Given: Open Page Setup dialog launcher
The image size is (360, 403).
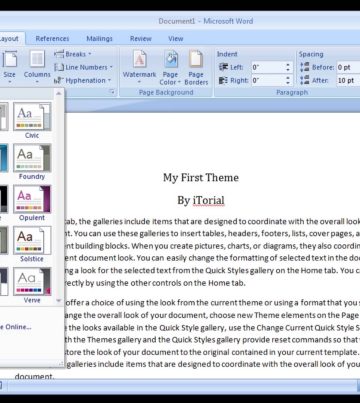Looking at the screenshot, I should coord(112,92).
